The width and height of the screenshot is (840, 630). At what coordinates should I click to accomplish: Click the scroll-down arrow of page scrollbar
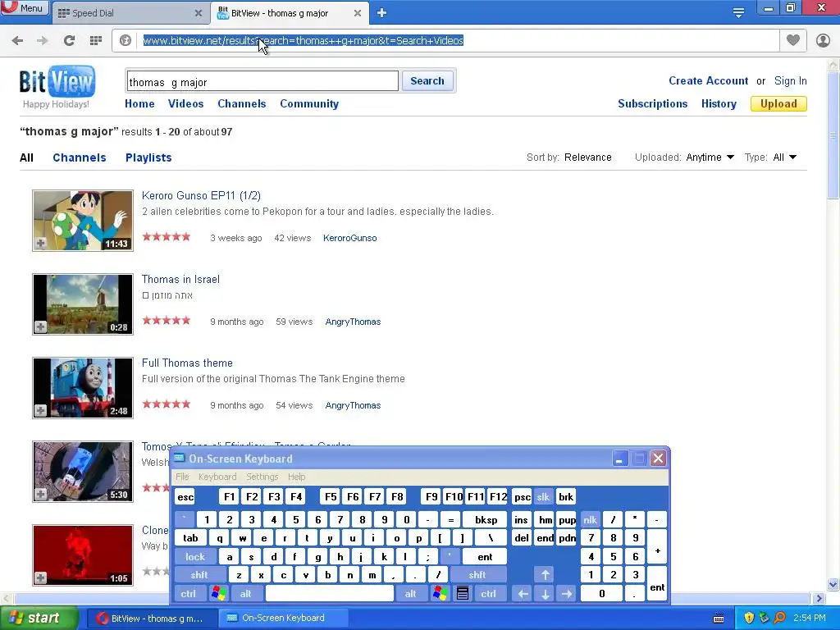coord(833,584)
